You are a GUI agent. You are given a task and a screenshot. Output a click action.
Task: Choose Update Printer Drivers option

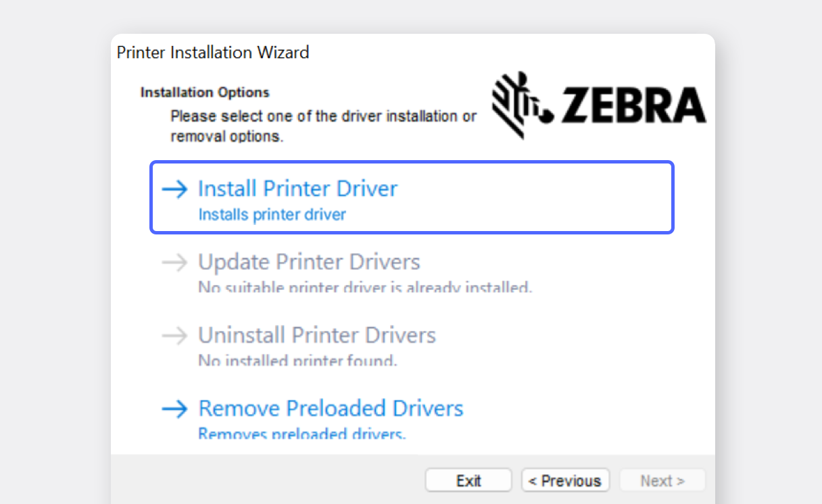pos(309,262)
